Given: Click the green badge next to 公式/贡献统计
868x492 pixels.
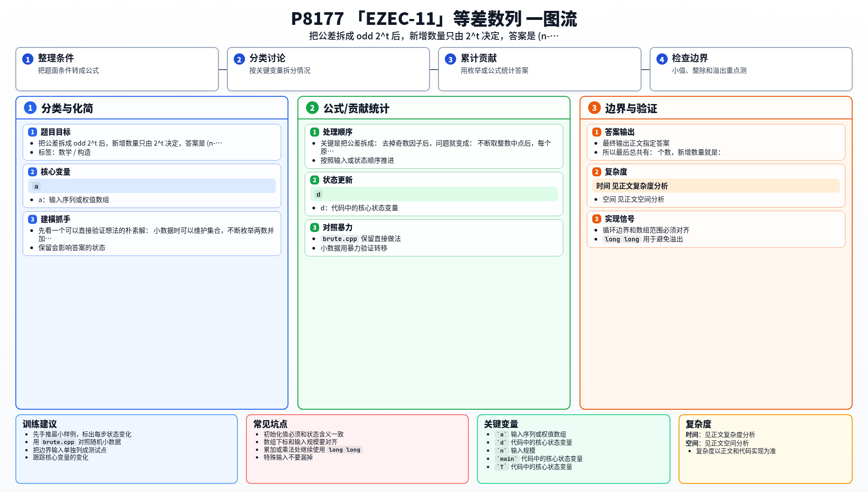Looking at the screenshot, I should 312,108.
